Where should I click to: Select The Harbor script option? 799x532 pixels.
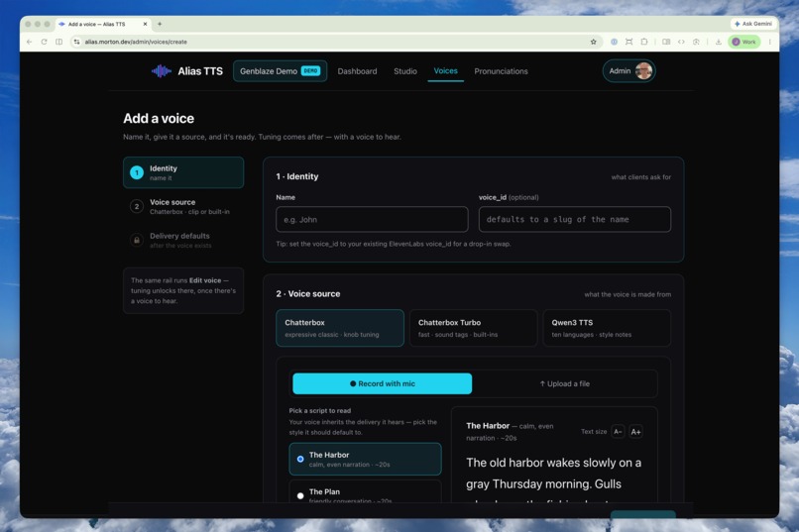365,459
